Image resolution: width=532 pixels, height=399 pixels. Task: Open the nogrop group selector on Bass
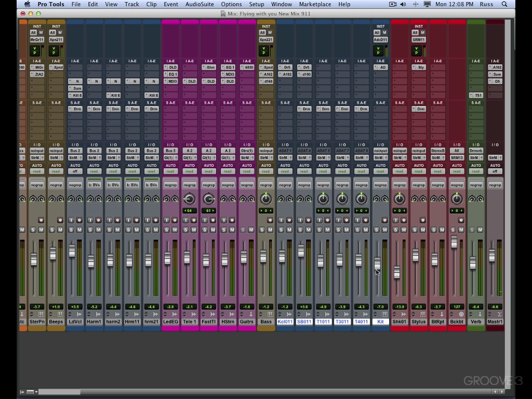point(265,185)
